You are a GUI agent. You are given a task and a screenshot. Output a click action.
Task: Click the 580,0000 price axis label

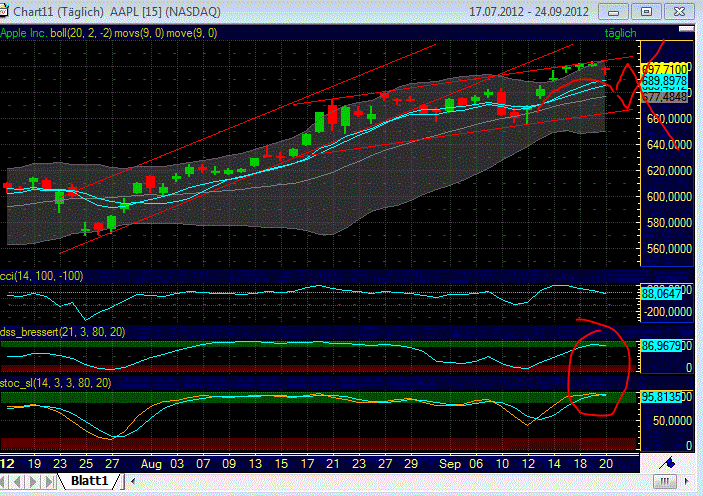(x=669, y=222)
